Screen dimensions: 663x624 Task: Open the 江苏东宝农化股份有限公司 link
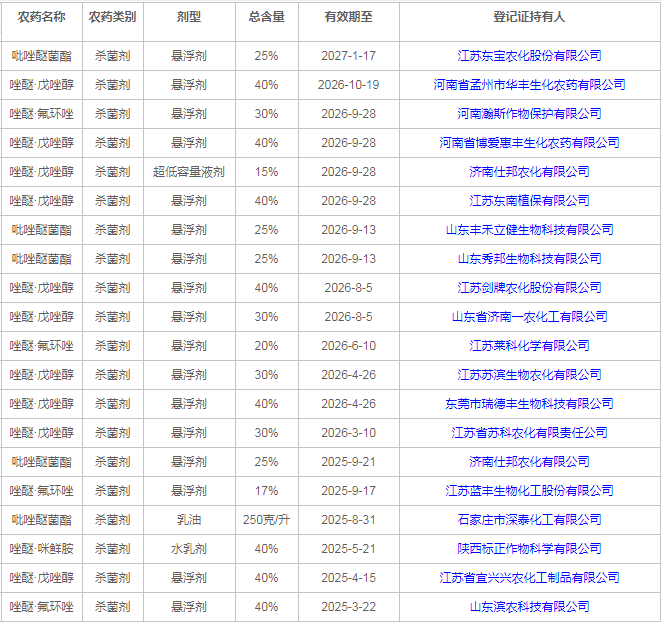[529, 56]
